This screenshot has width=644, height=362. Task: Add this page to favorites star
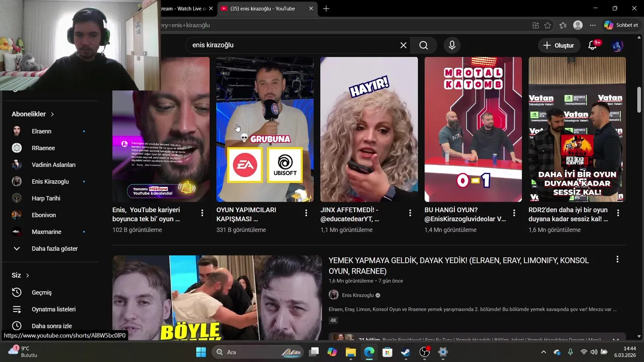point(547,25)
